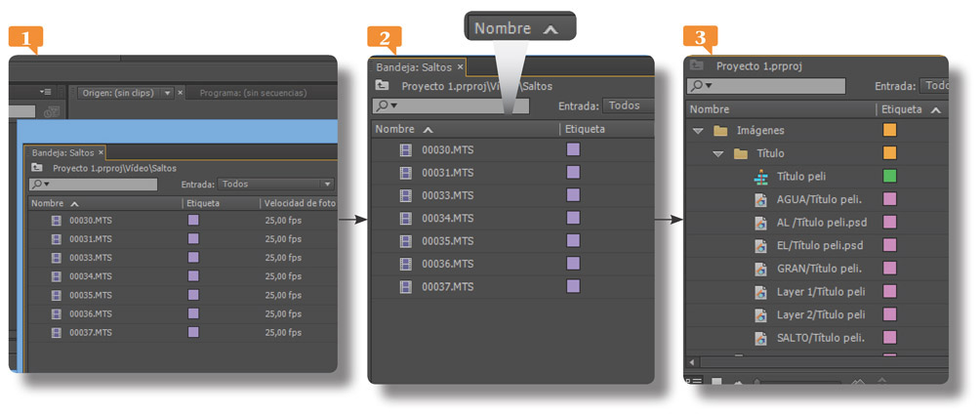
Task: Select the Bandeja: Saltos tab in panel 2
Action: point(415,66)
